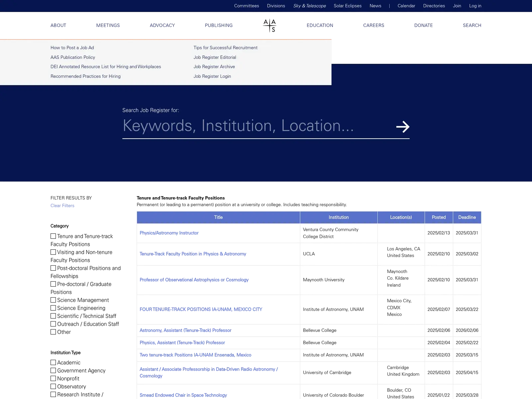Click Log in link

pyautogui.click(x=475, y=6)
